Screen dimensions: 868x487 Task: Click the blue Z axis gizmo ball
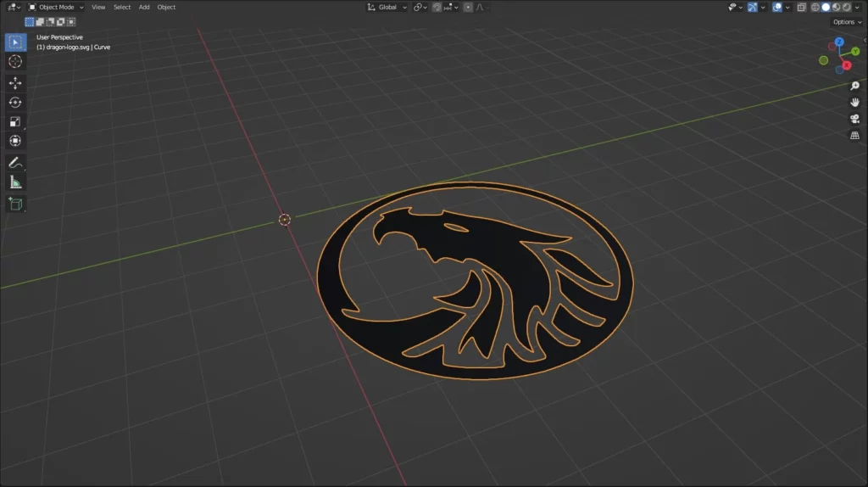tap(839, 42)
